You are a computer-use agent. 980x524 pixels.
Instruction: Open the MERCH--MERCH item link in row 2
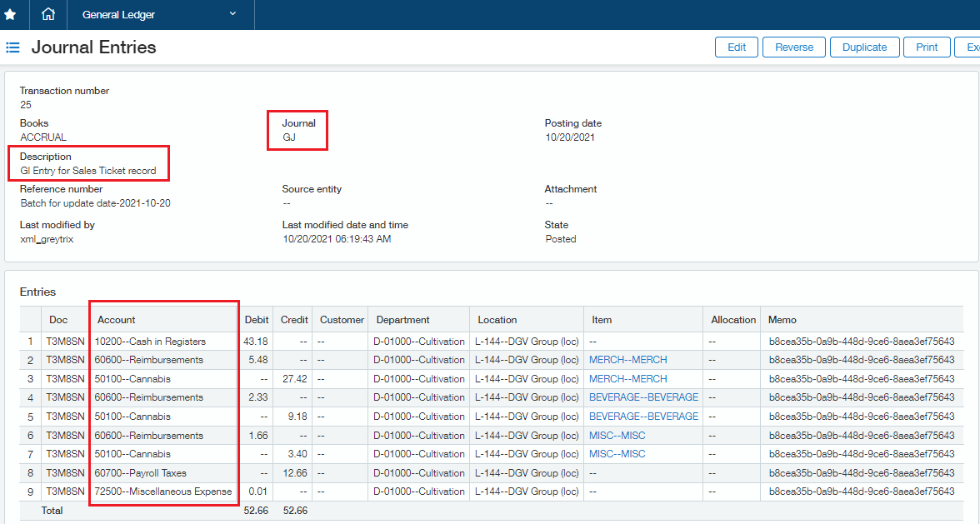(x=627, y=360)
